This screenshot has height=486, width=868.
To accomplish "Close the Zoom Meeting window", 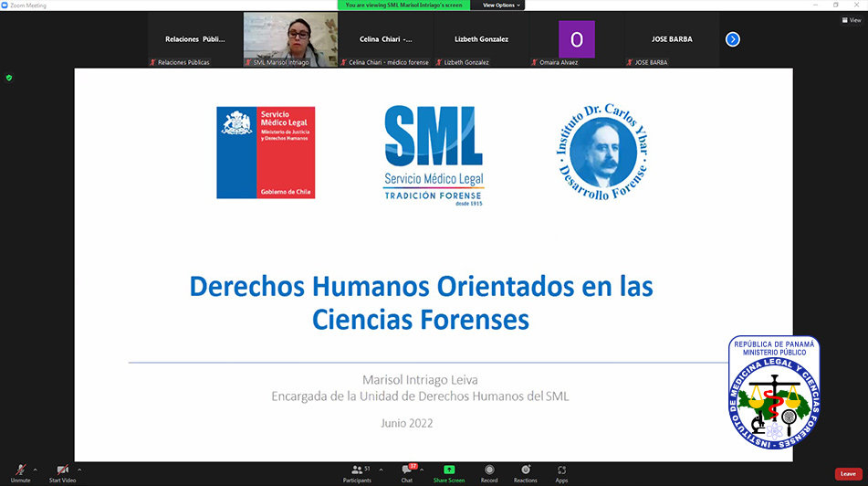I will point(856,5).
